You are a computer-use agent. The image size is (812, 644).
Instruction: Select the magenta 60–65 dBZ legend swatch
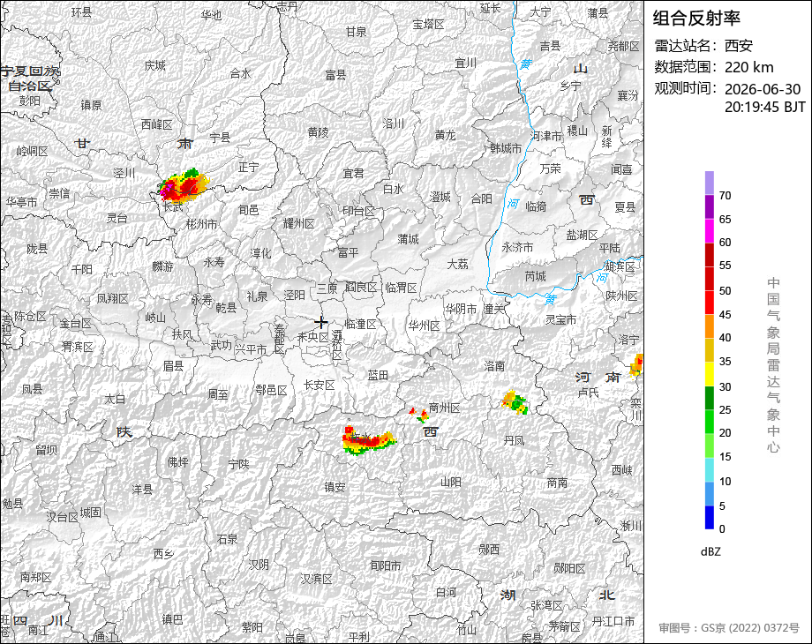pyautogui.click(x=710, y=230)
